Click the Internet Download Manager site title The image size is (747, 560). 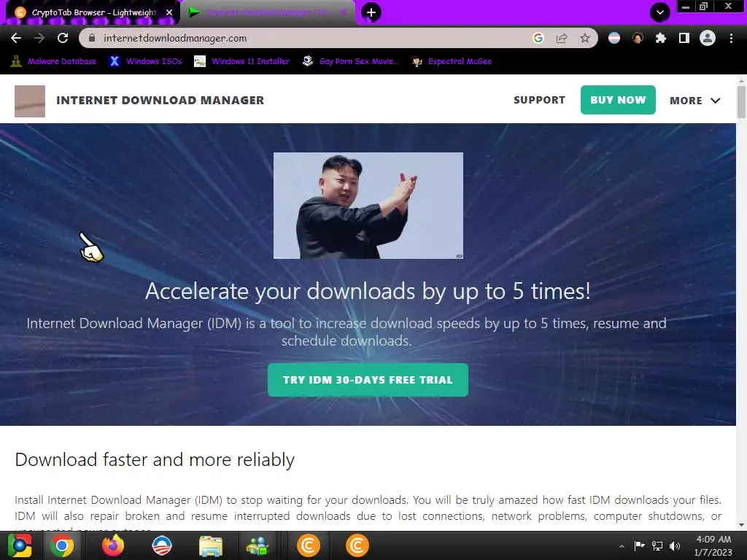[x=160, y=101]
